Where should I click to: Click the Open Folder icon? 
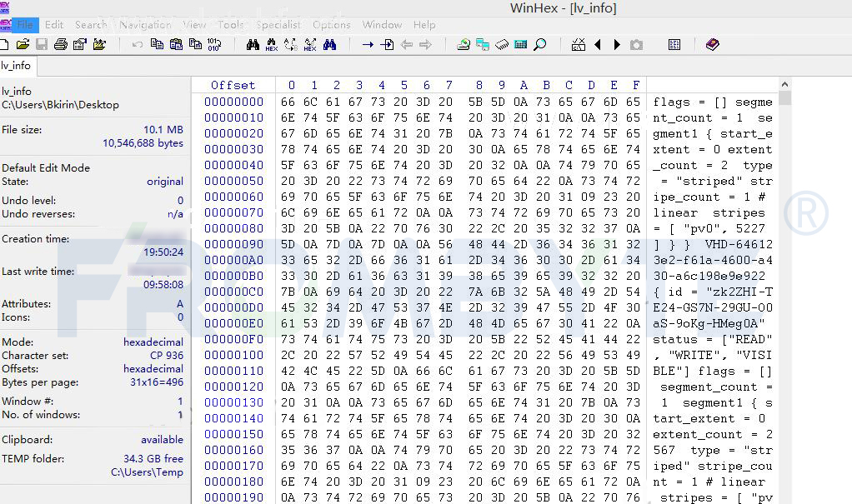(99, 44)
